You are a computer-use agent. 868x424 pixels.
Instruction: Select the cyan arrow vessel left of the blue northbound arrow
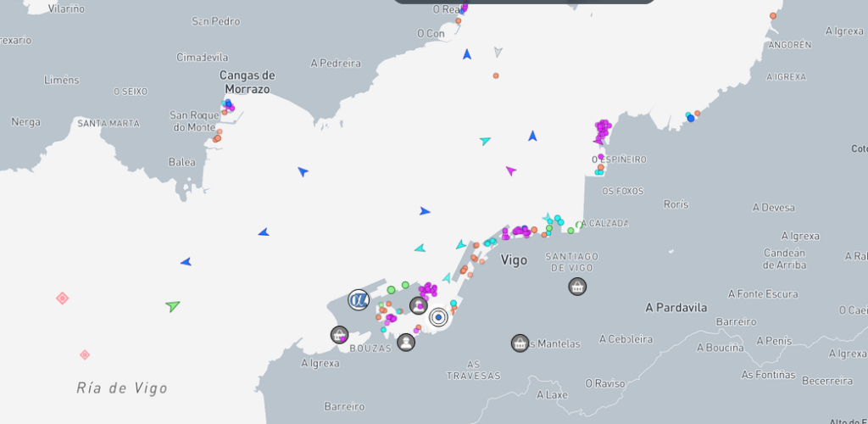coord(485,140)
